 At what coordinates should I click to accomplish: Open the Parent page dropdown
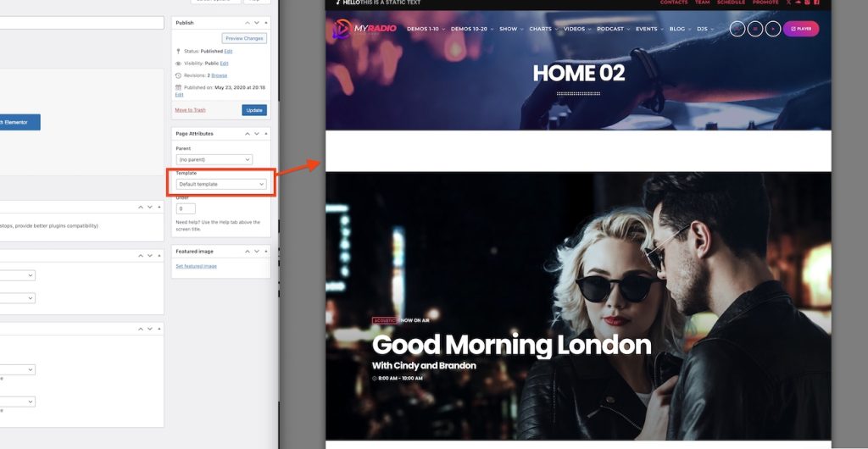point(214,159)
